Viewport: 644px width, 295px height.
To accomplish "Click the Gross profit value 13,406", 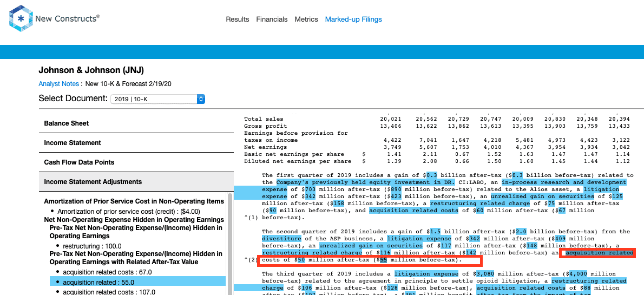I will tap(391, 126).
